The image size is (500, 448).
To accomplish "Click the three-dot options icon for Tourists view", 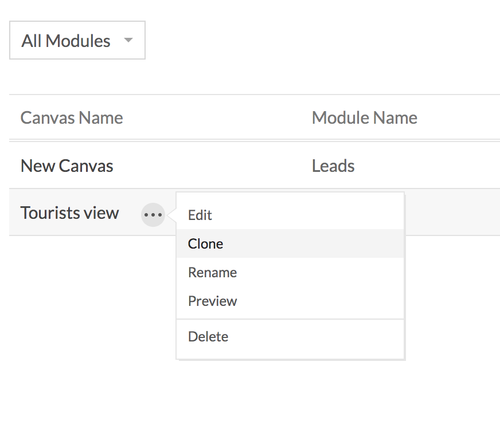I will pos(153,215).
